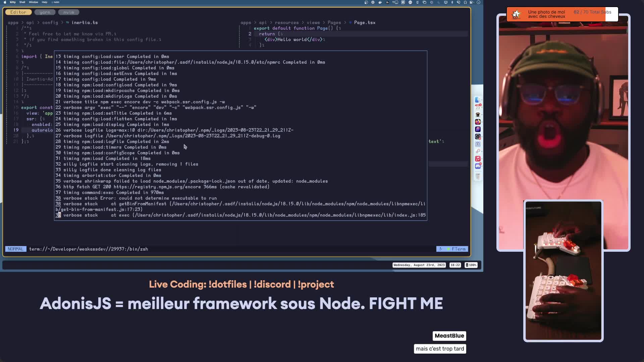Open kitty terminal icon in the dock
This screenshot has height=362, width=644.
pos(478,114)
